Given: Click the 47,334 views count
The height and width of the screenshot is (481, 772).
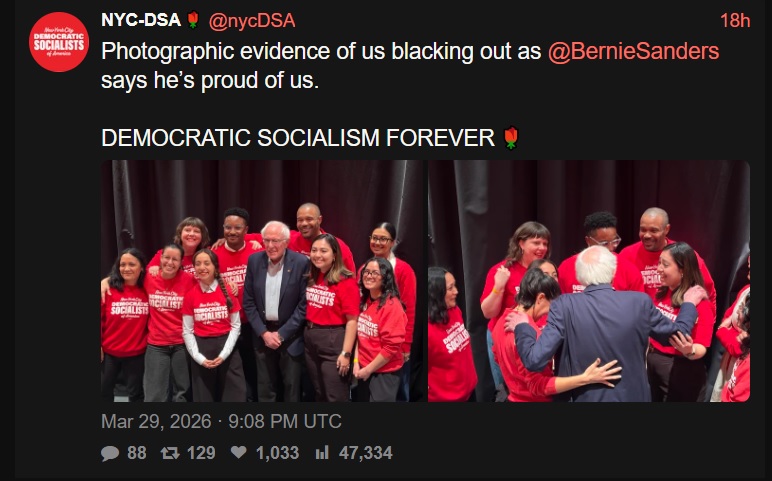Looking at the screenshot, I should coord(365,453).
